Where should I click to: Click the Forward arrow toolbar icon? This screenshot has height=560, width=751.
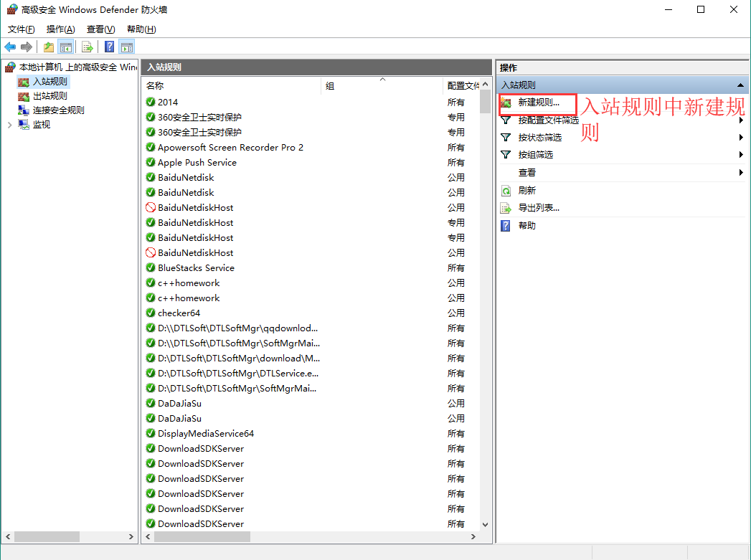click(x=27, y=47)
